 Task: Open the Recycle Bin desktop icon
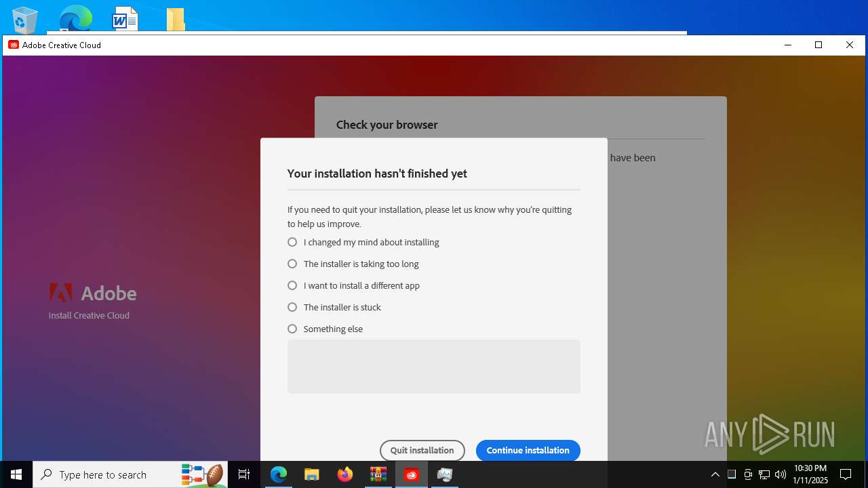click(25, 19)
